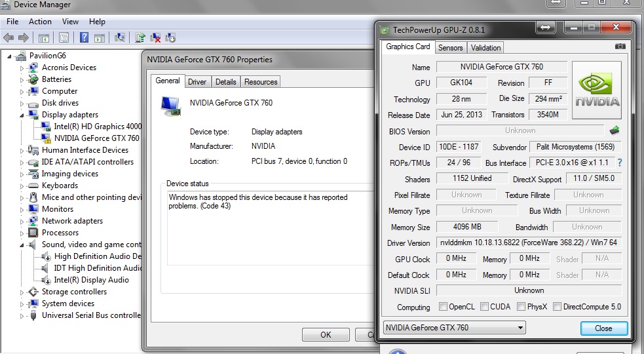The image size is (644, 354).
Task: Open the Help menu
Action: [98, 22]
